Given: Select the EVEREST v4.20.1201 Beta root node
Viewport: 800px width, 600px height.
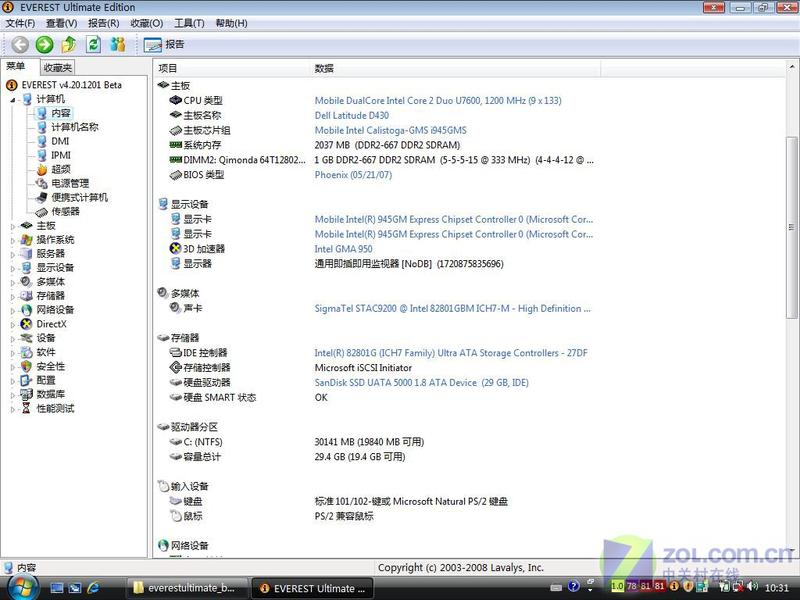Looking at the screenshot, I should point(71,85).
